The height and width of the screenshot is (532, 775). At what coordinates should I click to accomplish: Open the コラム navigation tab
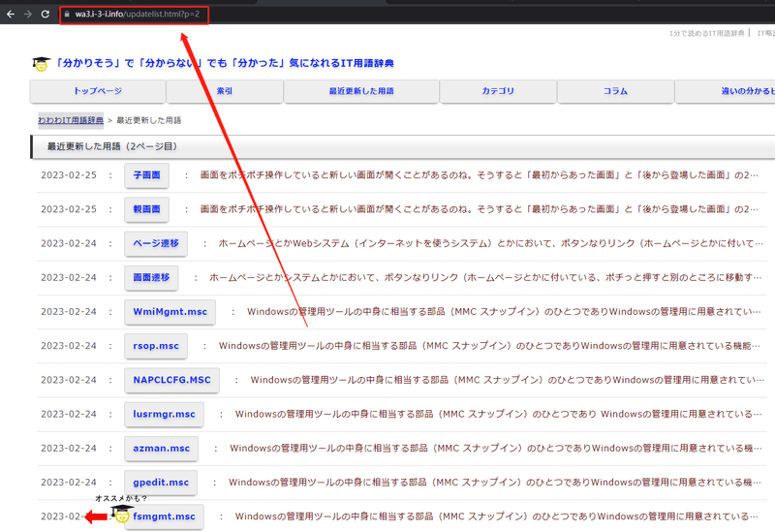(x=615, y=91)
